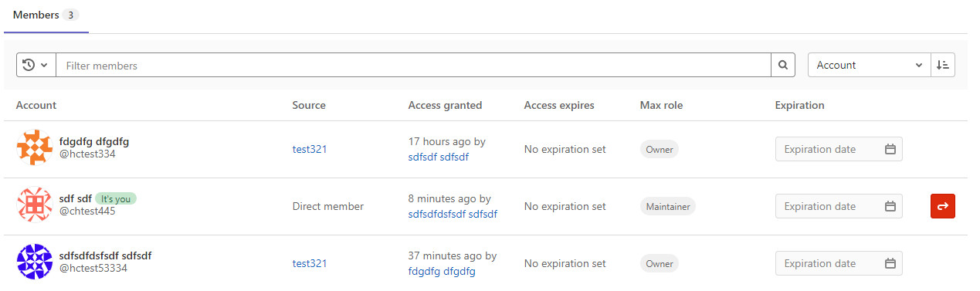Click the blue hctest53334 avatar

35,262
